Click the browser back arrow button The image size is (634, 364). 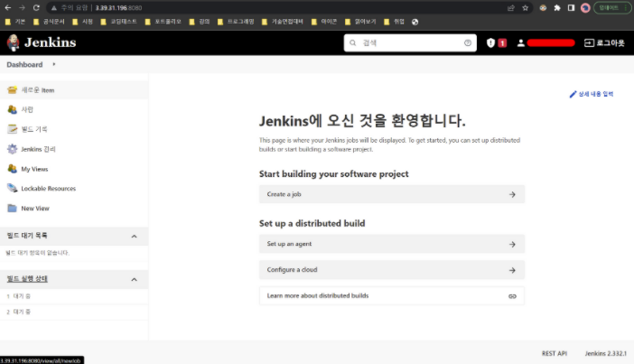click(8, 8)
